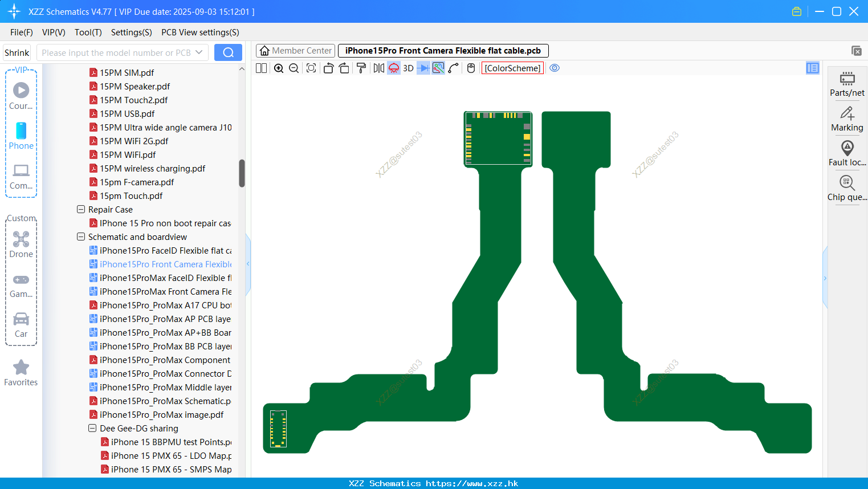The width and height of the screenshot is (868, 489).
Task: Open PCB View settings(S) menu
Action: [200, 32]
